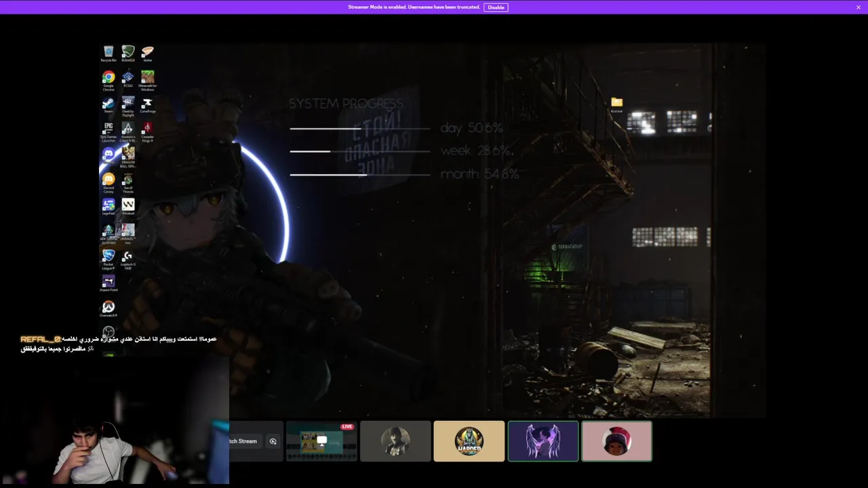Select the gray soldier-avatar participant tile
The height and width of the screenshot is (488, 868).
(x=395, y=441)
